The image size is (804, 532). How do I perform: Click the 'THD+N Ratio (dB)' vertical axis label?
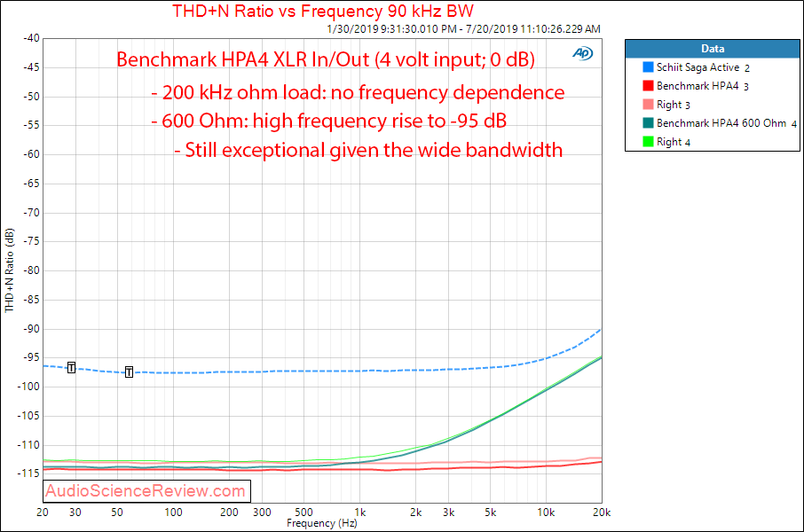(9, 270)
